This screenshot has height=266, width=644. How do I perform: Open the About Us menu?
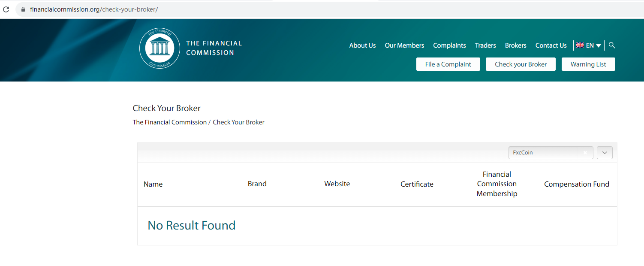pos(362,45)
